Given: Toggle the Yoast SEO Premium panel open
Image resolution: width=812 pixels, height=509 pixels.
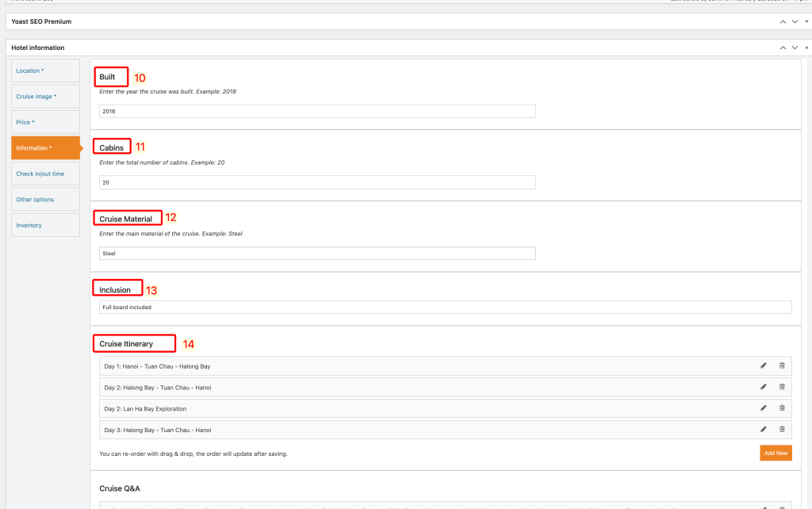Looking at the screenshot, I should 806,21.
